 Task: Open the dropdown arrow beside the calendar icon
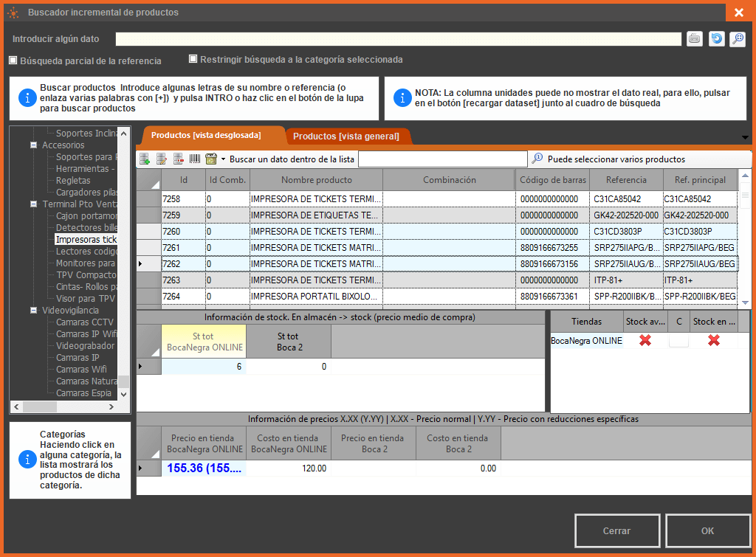tap(223, 159)
